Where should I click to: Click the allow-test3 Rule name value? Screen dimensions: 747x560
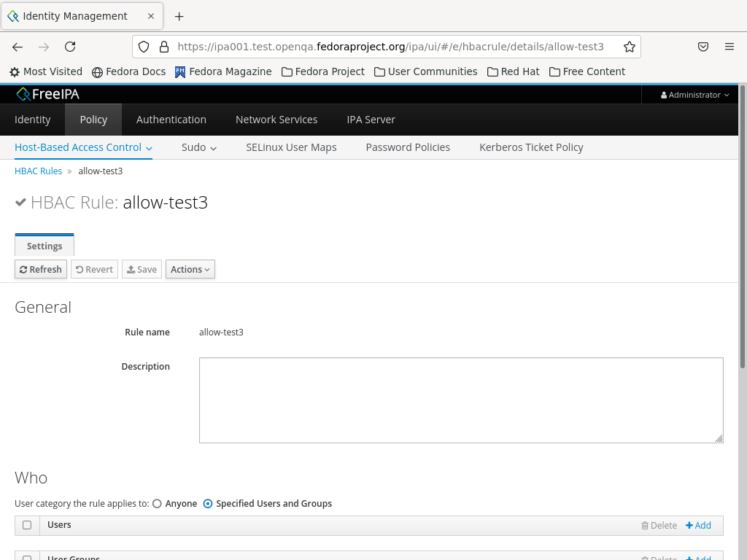pos(221,332)
